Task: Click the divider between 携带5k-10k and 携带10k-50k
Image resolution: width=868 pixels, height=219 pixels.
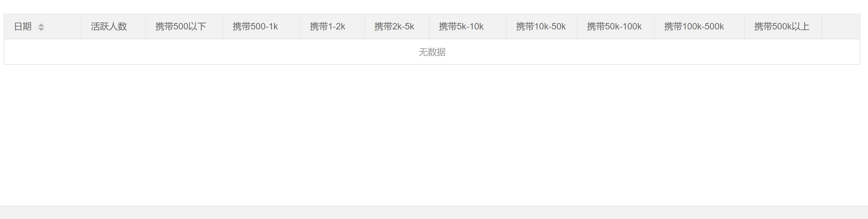Action: coord(506,26)
